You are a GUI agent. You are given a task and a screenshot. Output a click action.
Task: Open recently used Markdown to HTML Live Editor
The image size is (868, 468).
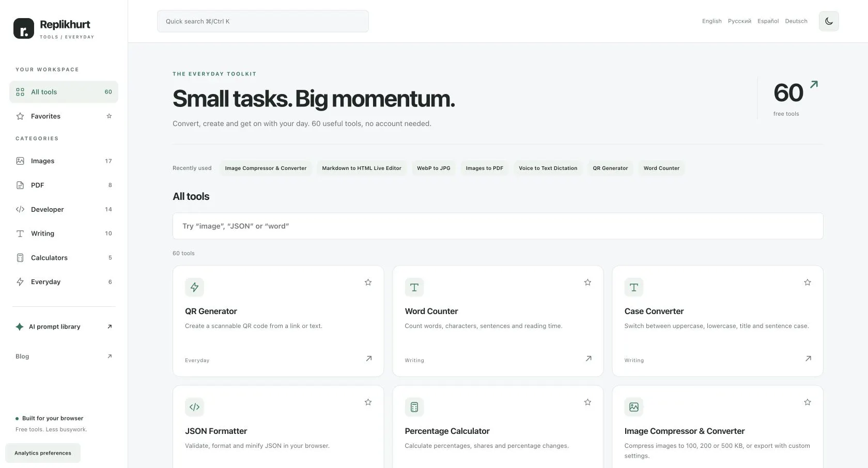[x=362, y=168]
